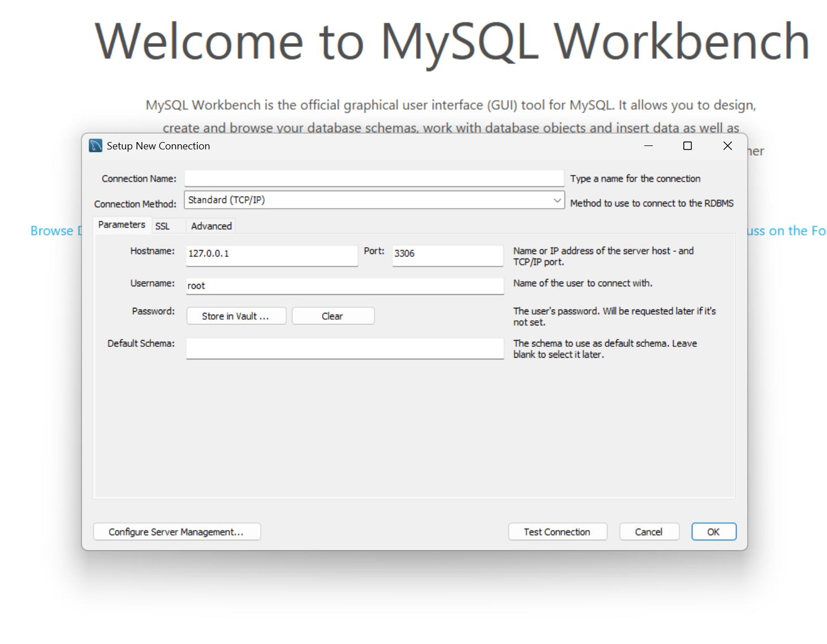Minimize the Setup New Connection dialog

pyautogui.click(x=648, y=145)
